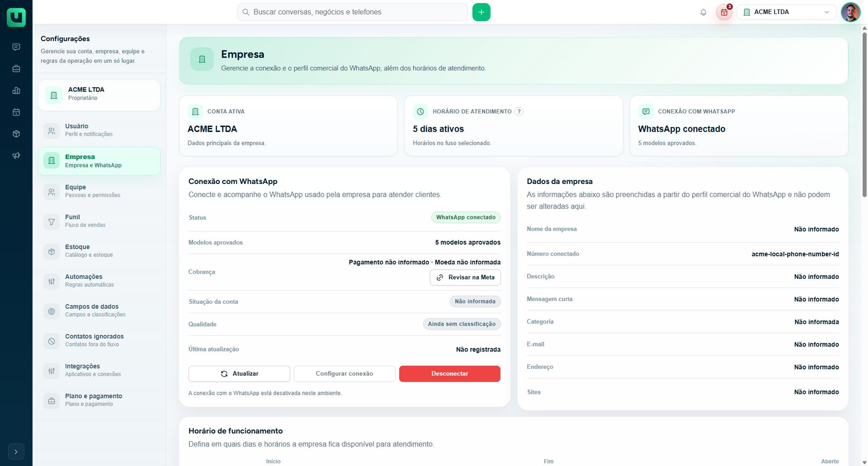Image resolution: width=868 pixels, height=466 pixels.
Task: Open the cube inventory icon in left rail
Action: (x=16, y=134)
